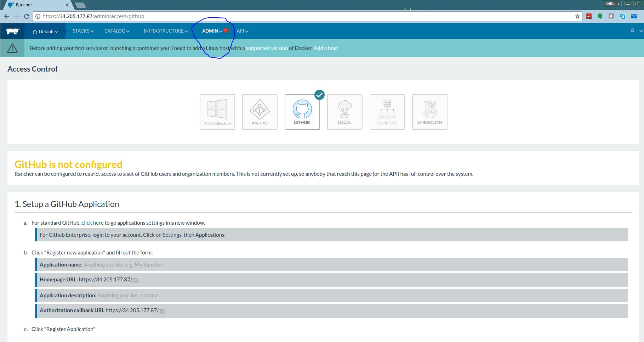Click the green circle extension icon
This screenshot has width=644, height=342.
600,16
